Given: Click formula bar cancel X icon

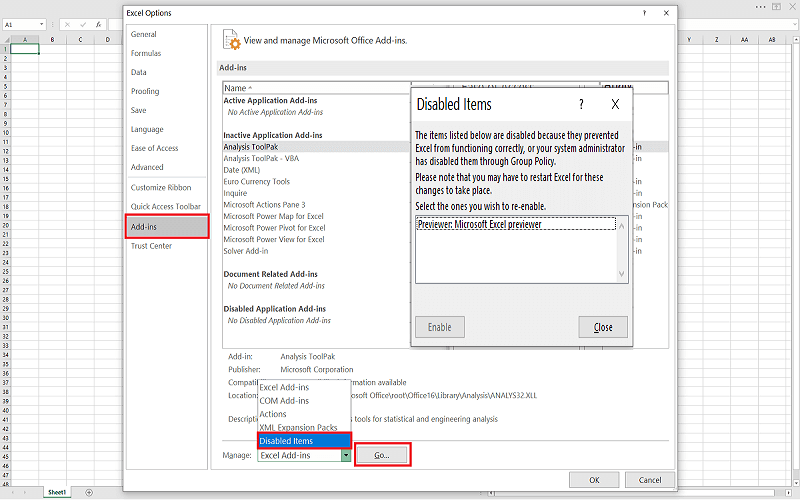Looking at the screenshot, I should [67, 24].
